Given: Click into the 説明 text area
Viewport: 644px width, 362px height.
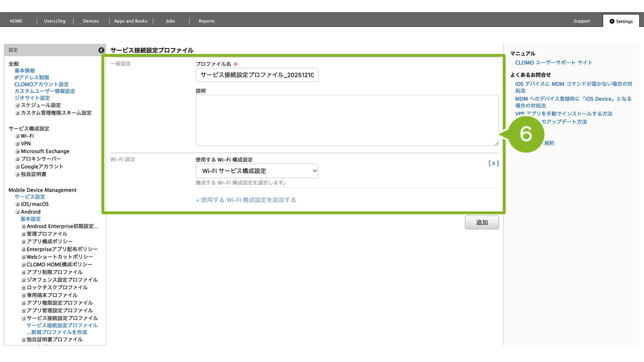Looking at the screenshot, I should (347, 120).
